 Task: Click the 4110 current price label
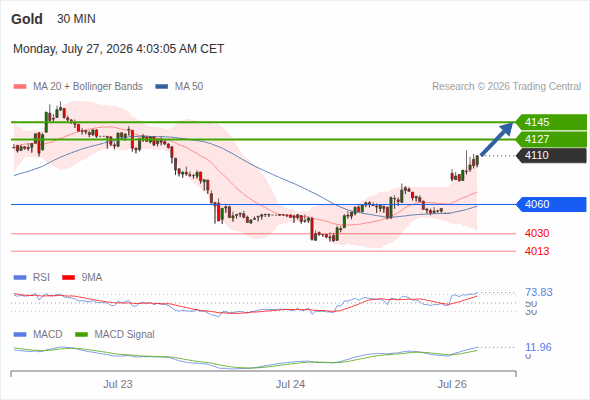point(551,155)
